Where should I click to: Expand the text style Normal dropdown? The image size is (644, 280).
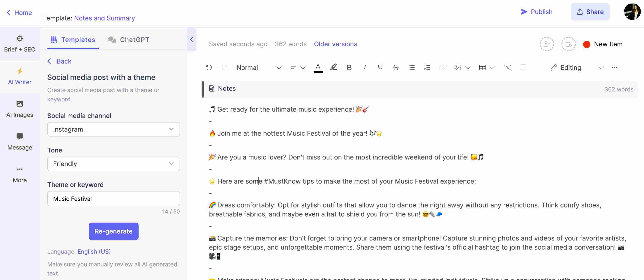[279, 68]
